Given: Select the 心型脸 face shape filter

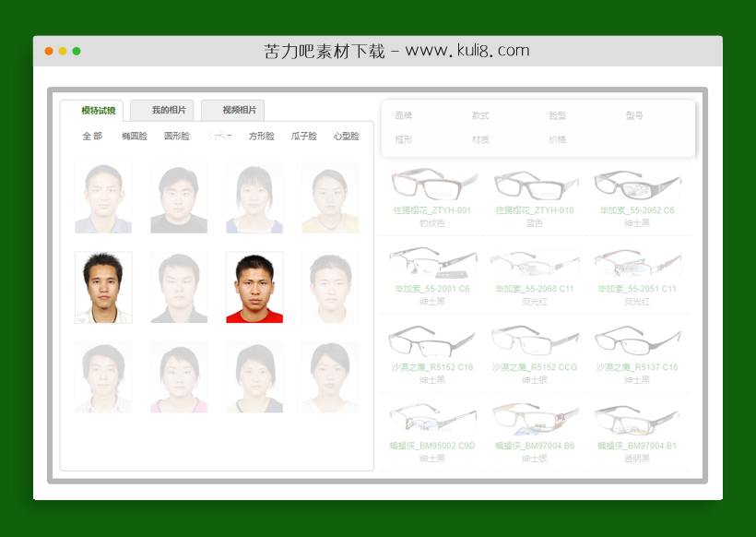Looking at the screenshot, I should [346, 136].
